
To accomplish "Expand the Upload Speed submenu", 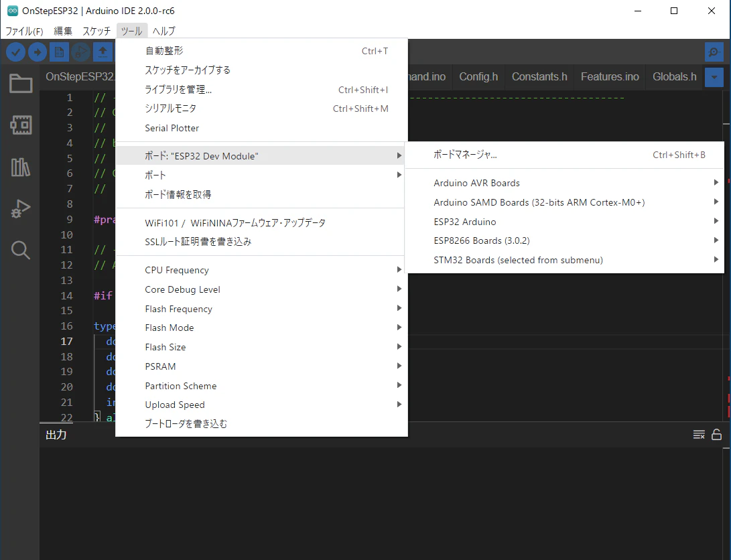I will (261, 405).
